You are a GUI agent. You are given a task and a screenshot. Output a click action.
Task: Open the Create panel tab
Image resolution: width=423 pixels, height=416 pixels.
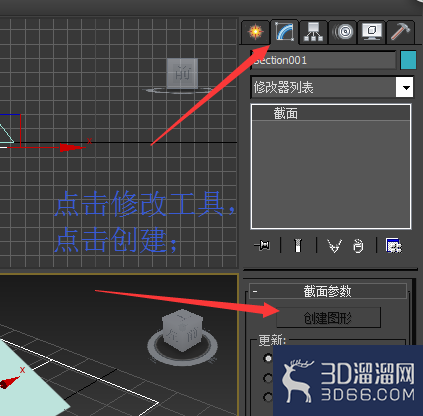pos(255,32)
